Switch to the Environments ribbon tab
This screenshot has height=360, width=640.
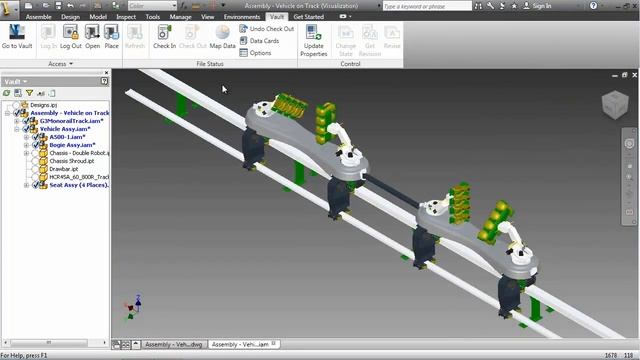tap(242, 17)
